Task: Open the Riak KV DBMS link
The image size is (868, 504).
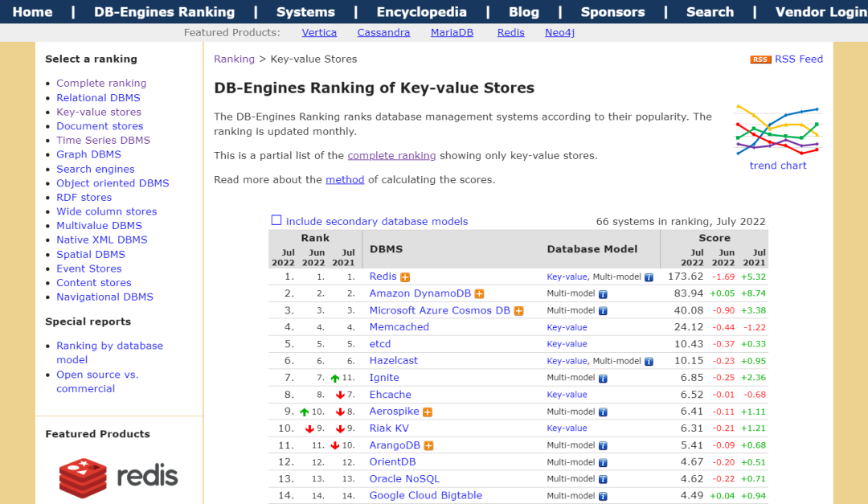Action: point(389,428)
